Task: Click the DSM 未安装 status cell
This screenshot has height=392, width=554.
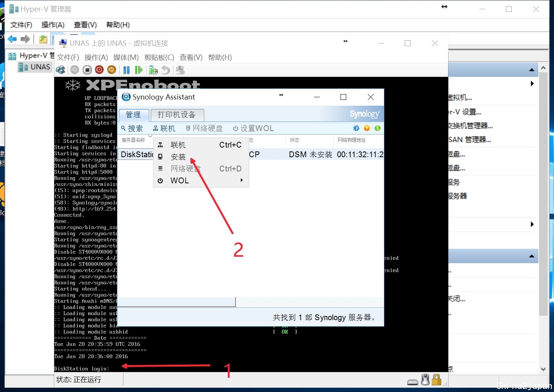Action: [310, 154]
